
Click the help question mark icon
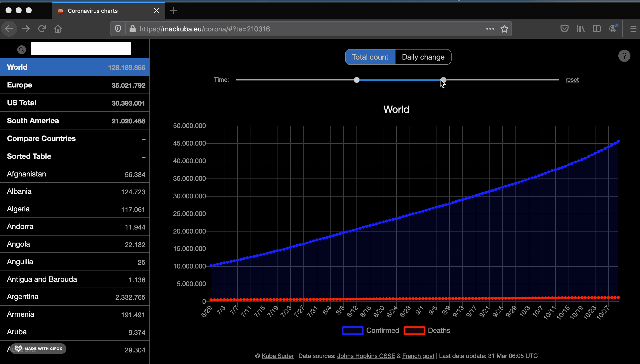(x=624, y=56)
